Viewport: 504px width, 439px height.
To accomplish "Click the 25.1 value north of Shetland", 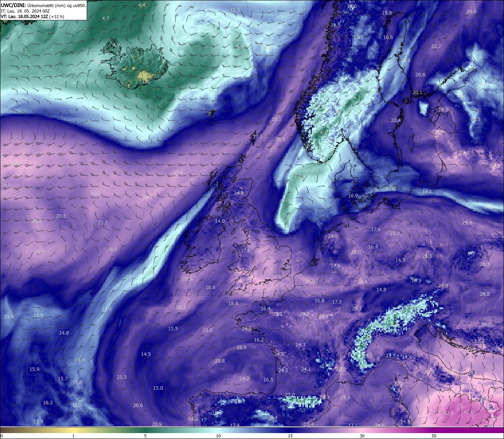I will (x=276, y=119).
